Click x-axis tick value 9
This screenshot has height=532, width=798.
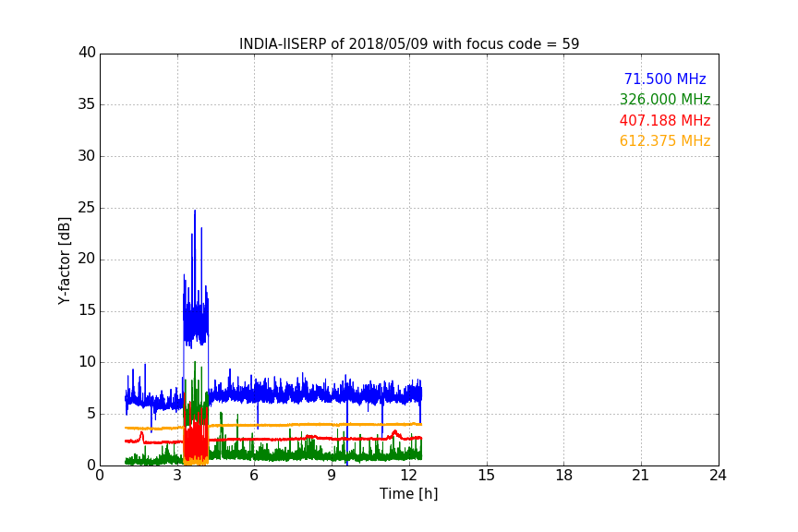pyautogui.click(x=332, y=476)
